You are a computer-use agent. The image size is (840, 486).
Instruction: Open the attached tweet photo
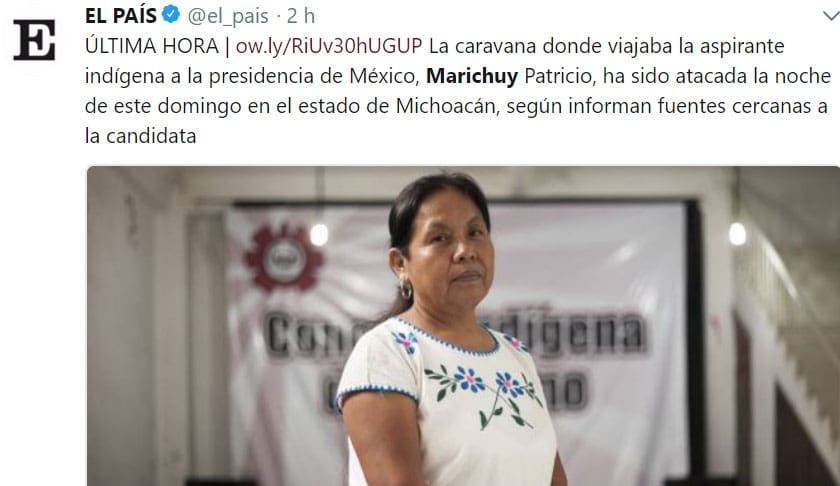463,326
